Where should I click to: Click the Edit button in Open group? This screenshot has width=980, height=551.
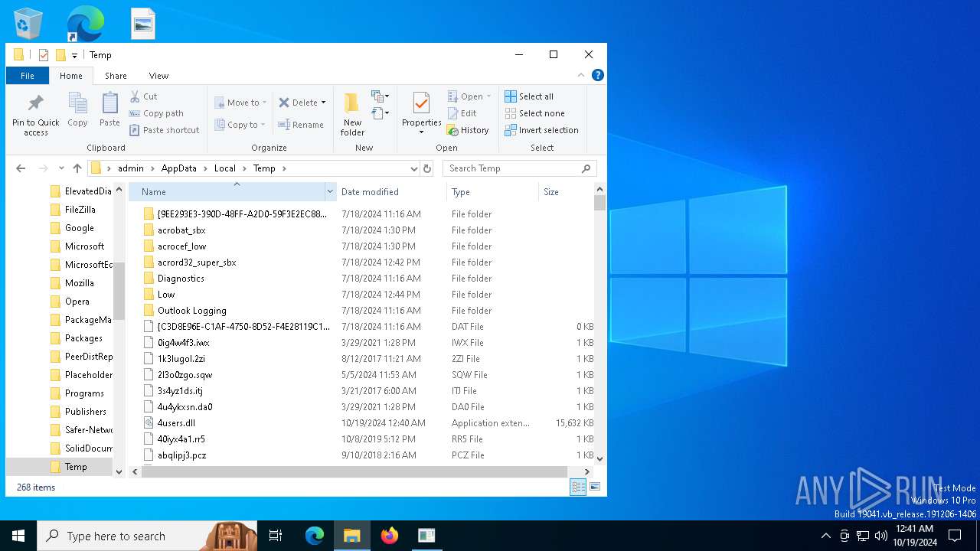(462, 113)
